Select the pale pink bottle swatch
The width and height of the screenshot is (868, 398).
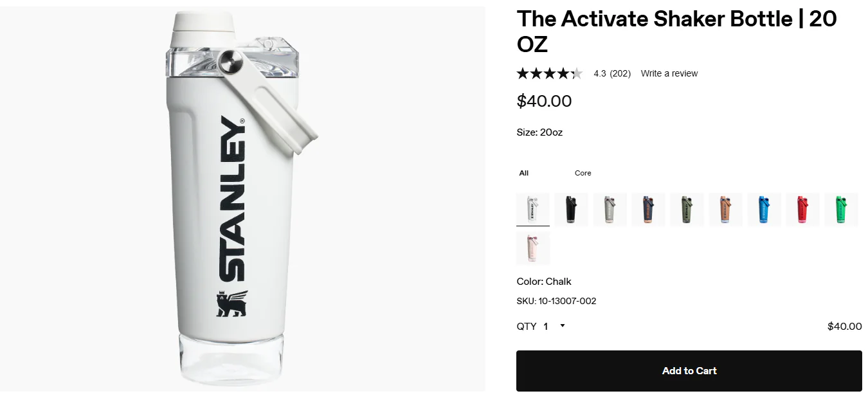[533, 248]
